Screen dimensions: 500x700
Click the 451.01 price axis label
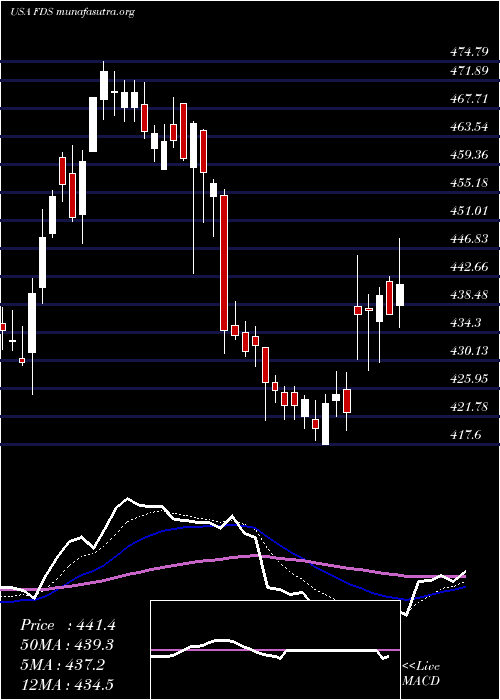point(469,211)
